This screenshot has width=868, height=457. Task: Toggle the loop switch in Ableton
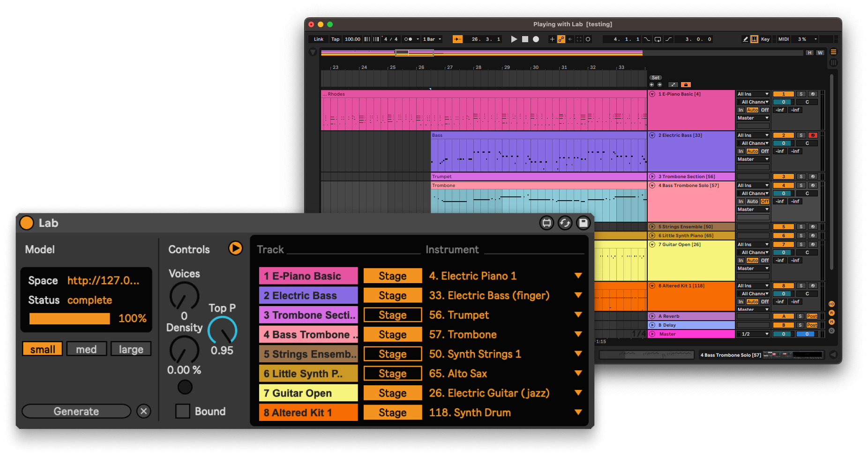pyautogui.click(x=658, y=39)
